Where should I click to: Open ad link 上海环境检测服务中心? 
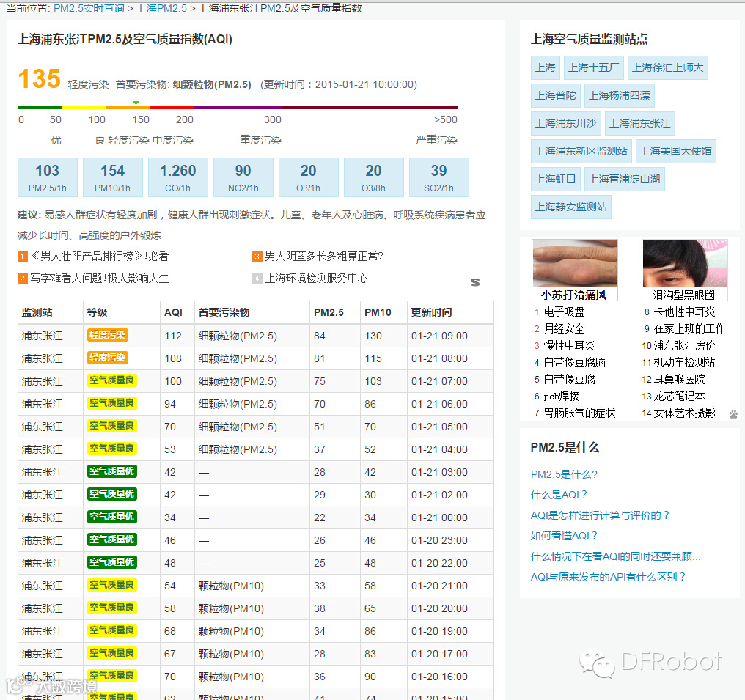[317, 279]
